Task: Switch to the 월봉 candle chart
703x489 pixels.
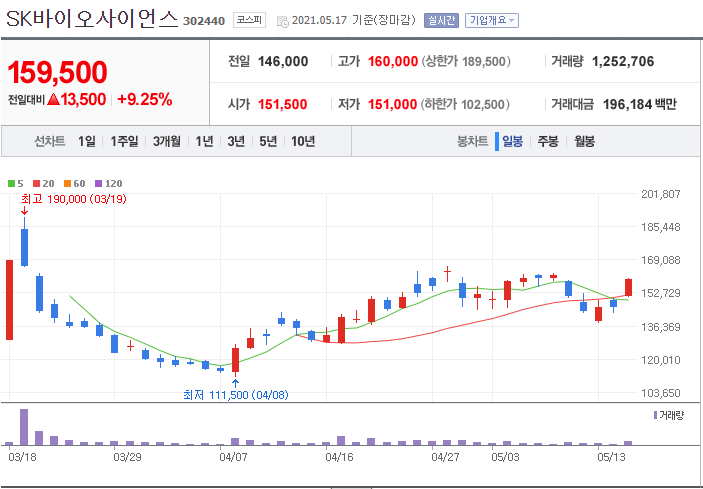Action: (585, 142)
